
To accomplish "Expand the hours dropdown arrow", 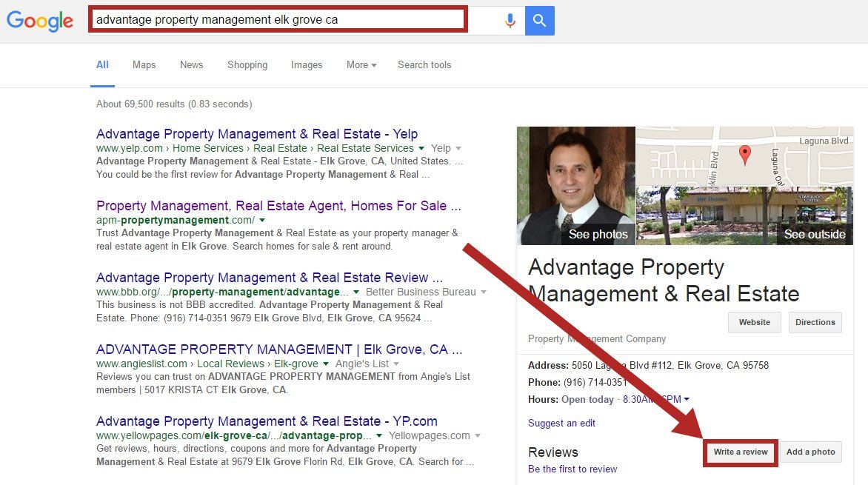I will pos(687,399).
